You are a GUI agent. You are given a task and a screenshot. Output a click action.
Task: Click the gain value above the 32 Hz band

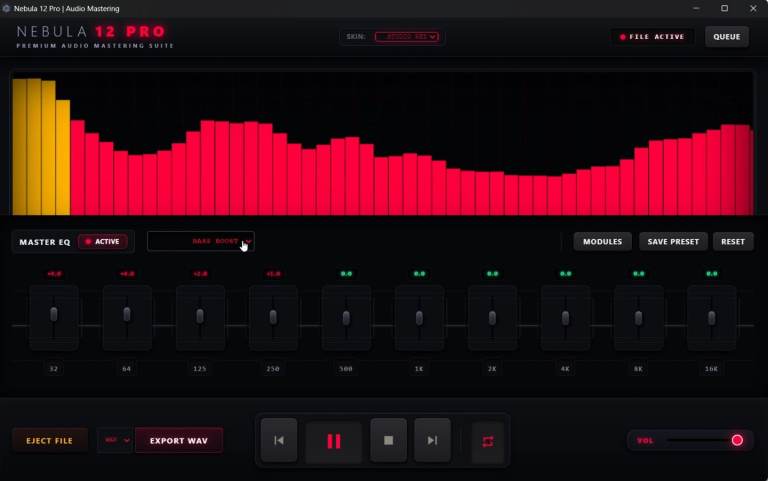coord(54,274)
